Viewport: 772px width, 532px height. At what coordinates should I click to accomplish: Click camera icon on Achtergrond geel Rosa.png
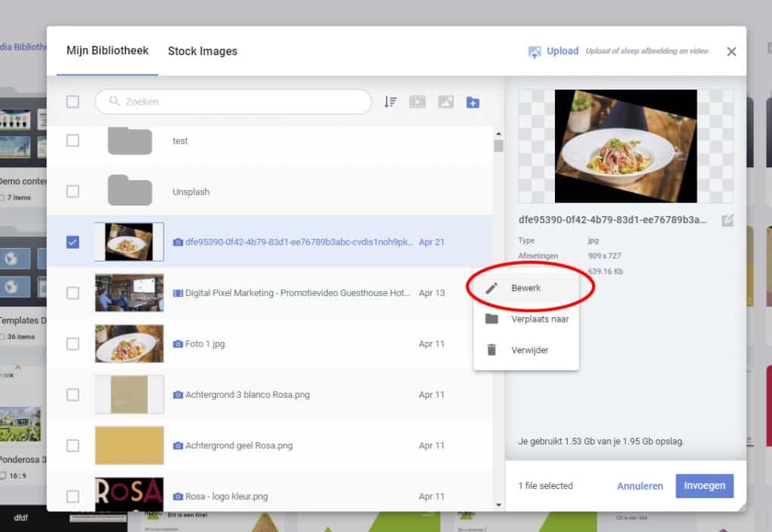(178, 445)
